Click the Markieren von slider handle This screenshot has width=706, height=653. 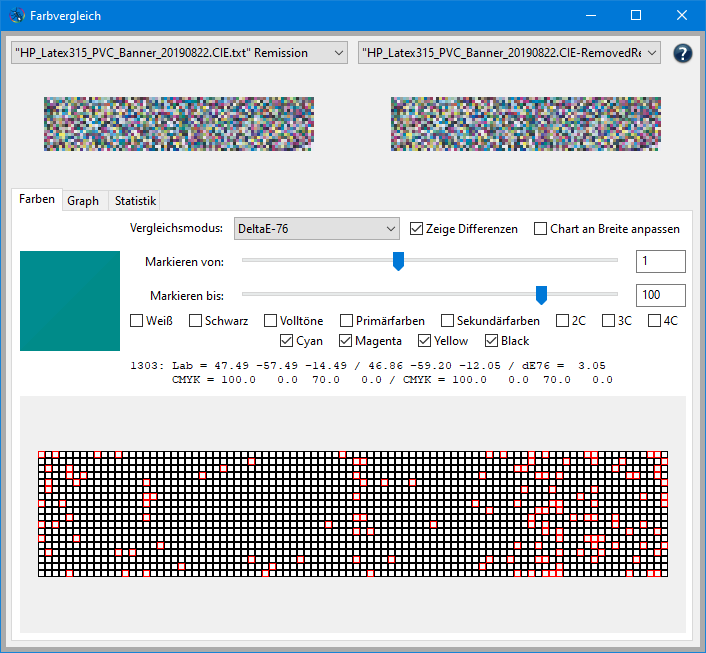pos(398,261)
